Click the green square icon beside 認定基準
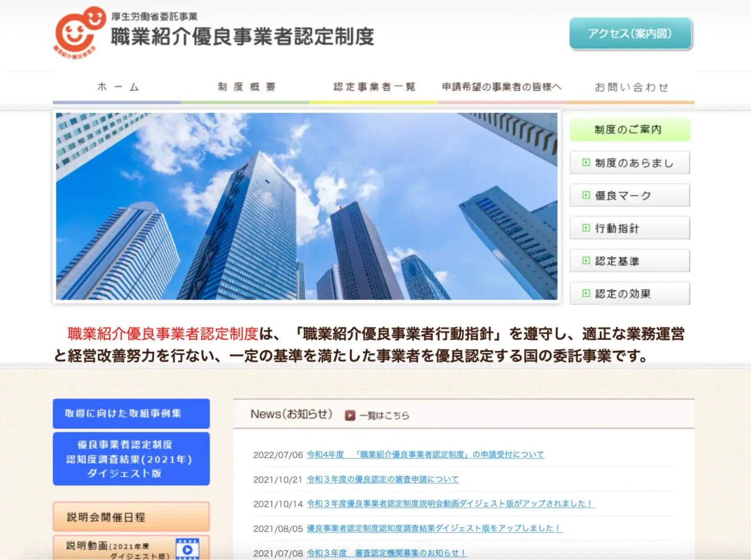The image size is (751, 560). pyautogui.click(x=585, y=260)
